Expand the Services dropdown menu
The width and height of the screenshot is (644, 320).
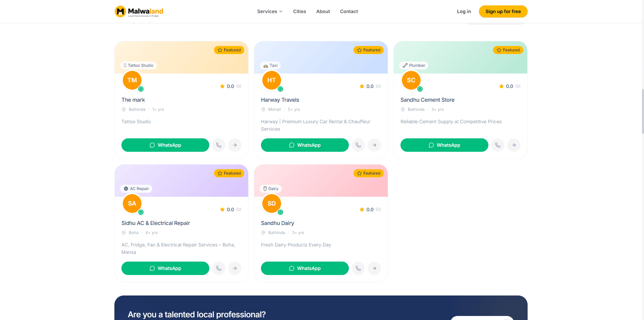270,11
